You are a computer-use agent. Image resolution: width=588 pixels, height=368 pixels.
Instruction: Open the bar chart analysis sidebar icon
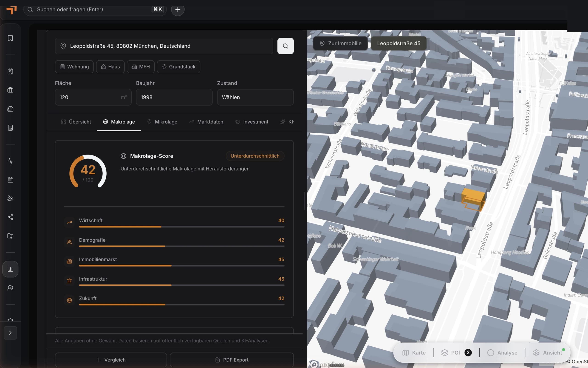point(10,269)
